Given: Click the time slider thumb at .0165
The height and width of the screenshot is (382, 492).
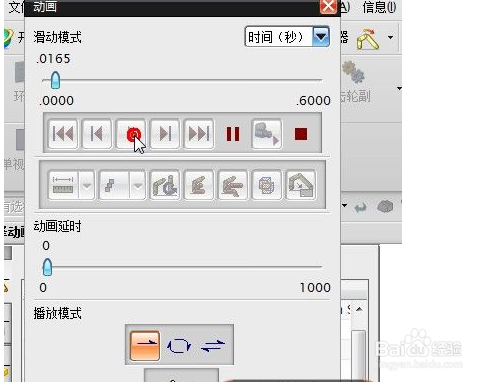Looking at the screenshot, I should (55, 80).
